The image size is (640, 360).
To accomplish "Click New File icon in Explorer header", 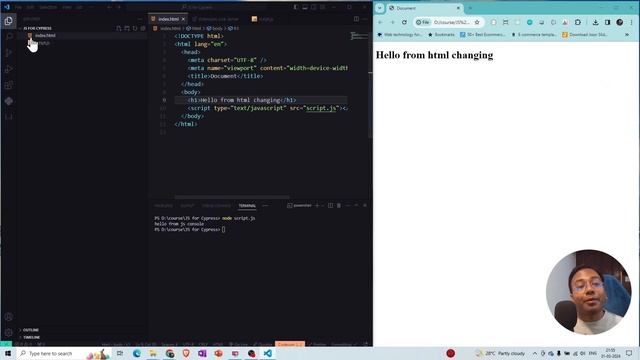I will [119, 28].
